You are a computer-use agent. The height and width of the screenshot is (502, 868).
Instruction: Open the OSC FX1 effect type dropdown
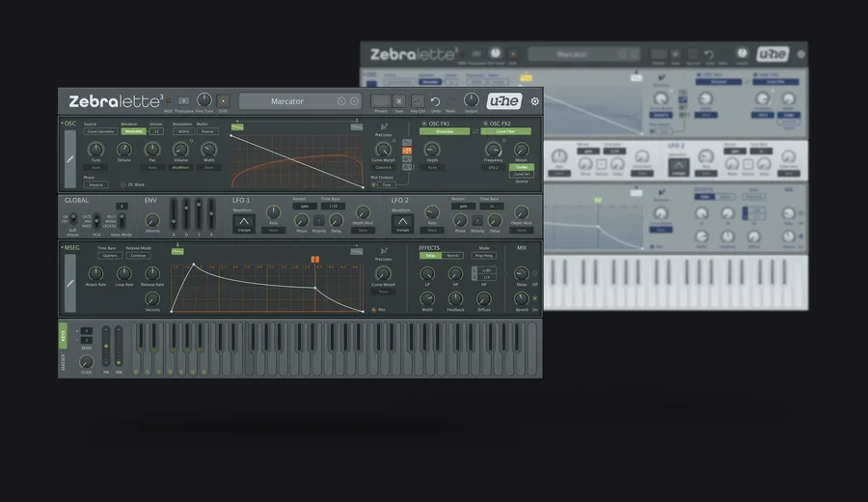445,131
